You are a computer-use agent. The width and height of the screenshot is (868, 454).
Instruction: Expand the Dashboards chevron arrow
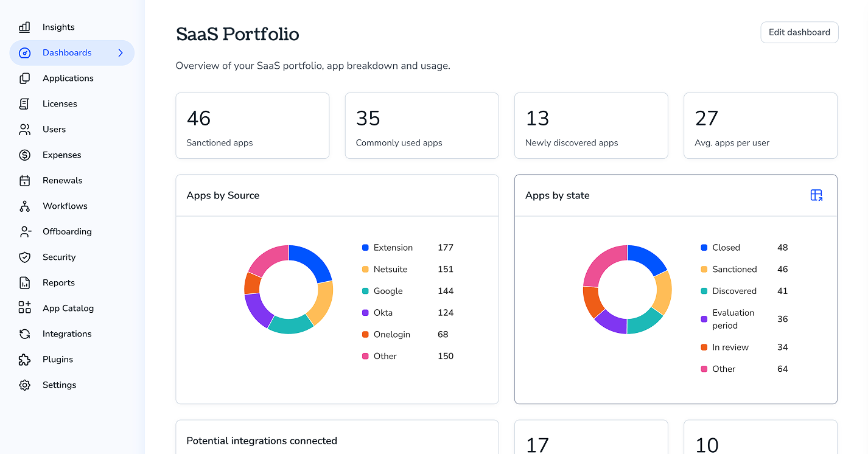121,53
